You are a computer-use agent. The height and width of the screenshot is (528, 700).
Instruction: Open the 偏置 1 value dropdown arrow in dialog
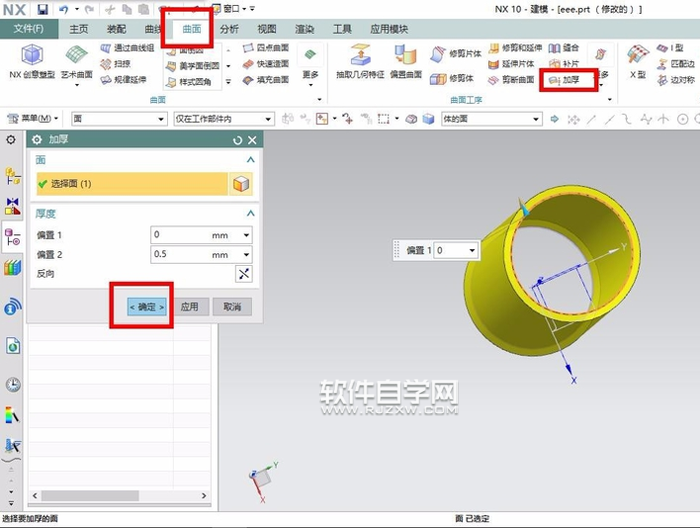click(x=246, y=235)
